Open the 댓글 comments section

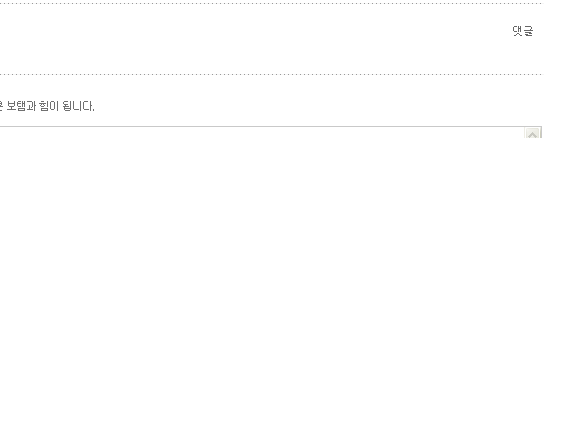(522, 31)
